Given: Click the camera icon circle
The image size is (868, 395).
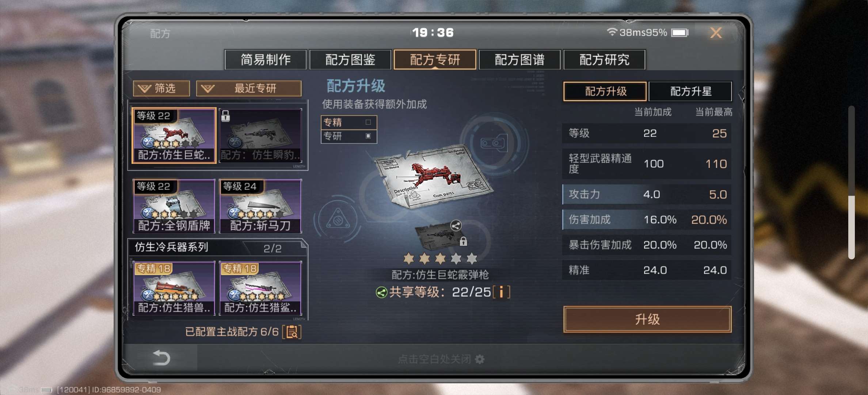Looking at the screenshot, I should tap(494, 143).
